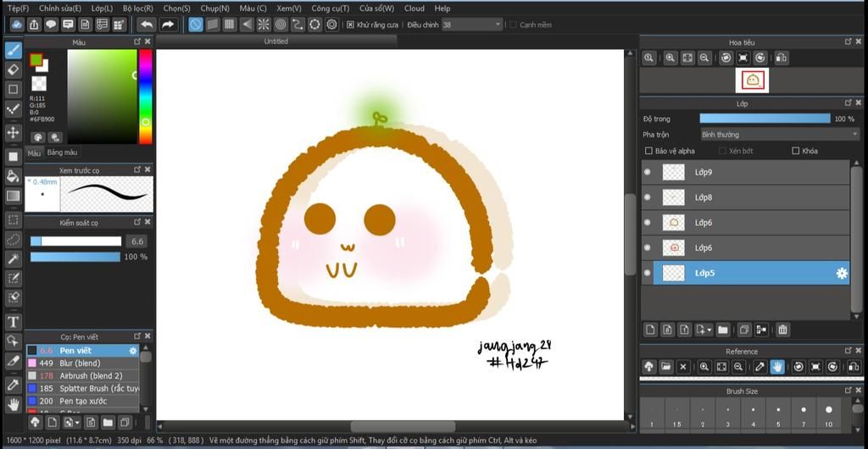This screenshot has height=449, width=868.
Task: Select the Eraser tool
Action: (x=14, y=69)
